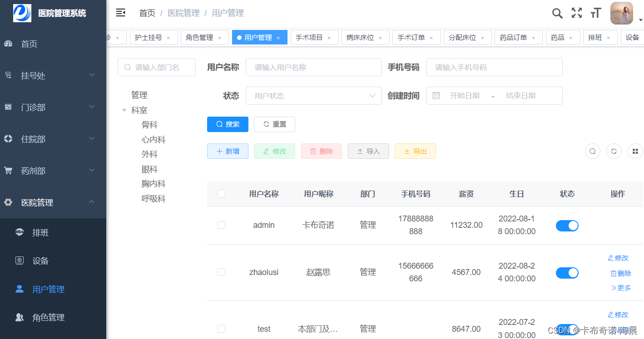Click the red 删除 toolbar button

coord(322,151)
